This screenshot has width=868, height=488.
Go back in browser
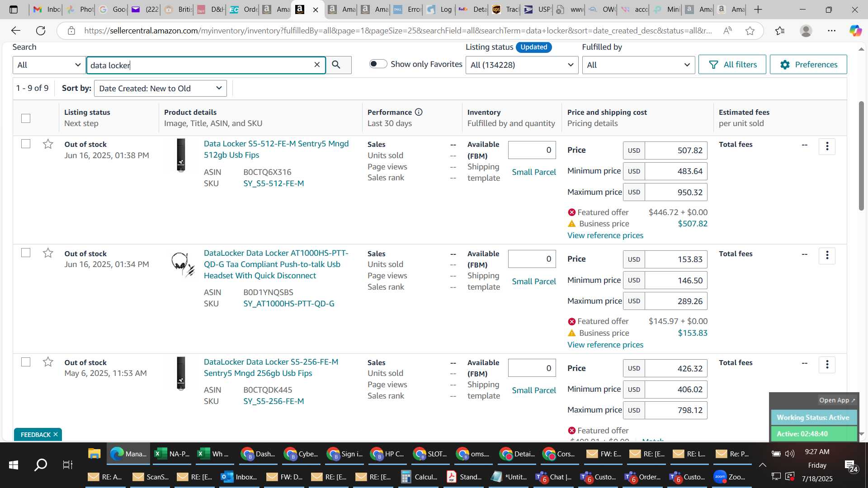16,31
